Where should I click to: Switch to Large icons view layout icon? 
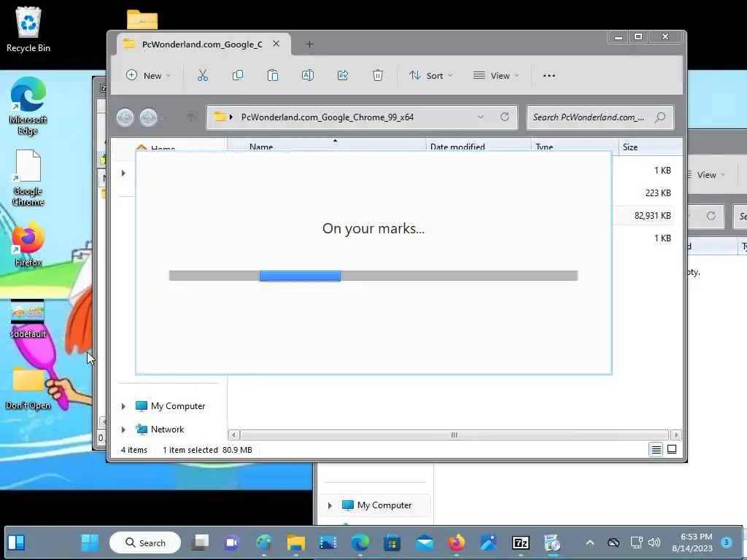[672, 449]
